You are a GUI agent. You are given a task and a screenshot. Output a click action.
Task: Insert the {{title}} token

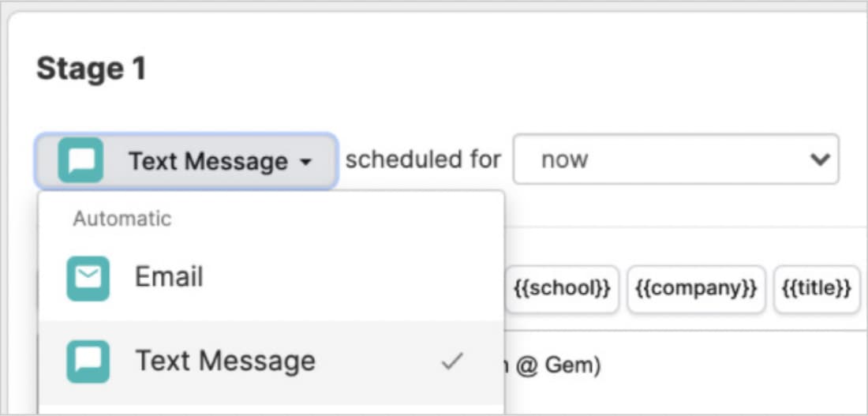click(x=816, y=289)
